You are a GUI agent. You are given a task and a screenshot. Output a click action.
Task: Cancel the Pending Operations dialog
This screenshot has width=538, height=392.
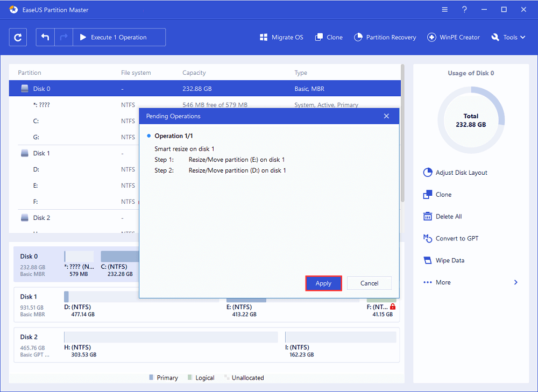pyautogui.click(x=369, y=283)
